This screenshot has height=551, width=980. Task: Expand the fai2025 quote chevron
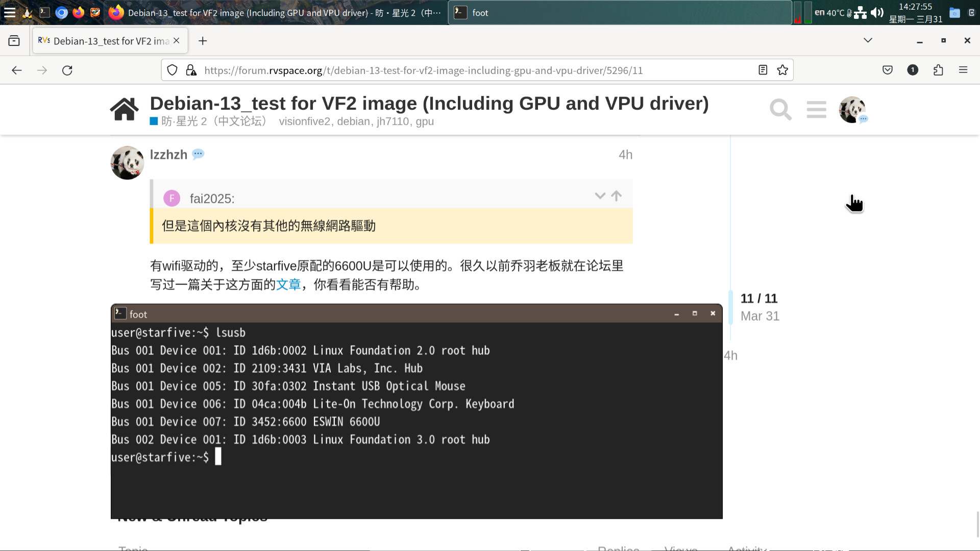(x=600, y=196)
